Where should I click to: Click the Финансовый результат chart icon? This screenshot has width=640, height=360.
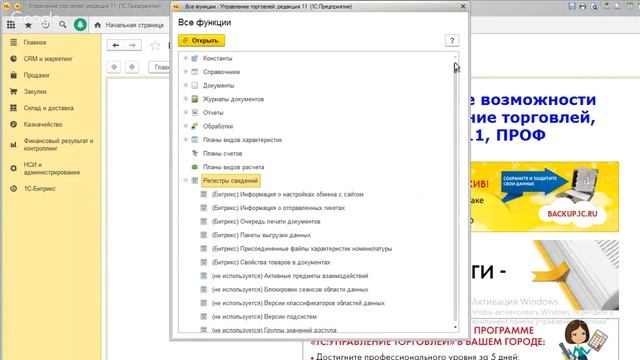[13, 144]
